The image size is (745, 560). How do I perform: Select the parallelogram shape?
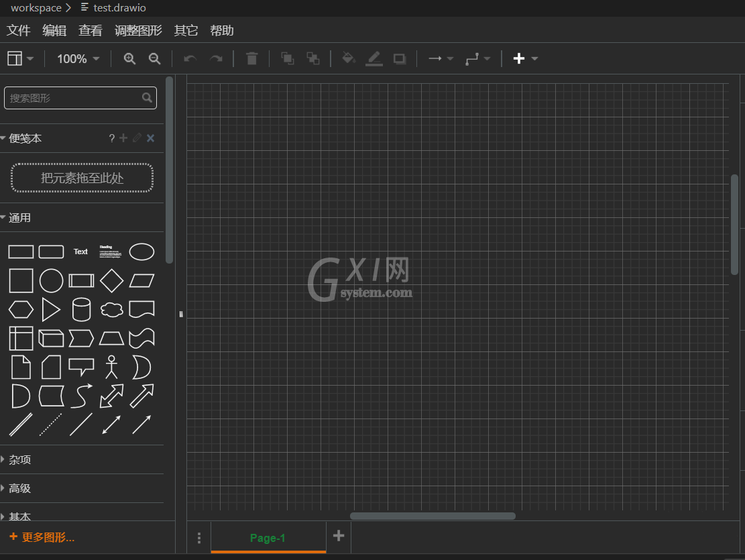click(141, 280)
